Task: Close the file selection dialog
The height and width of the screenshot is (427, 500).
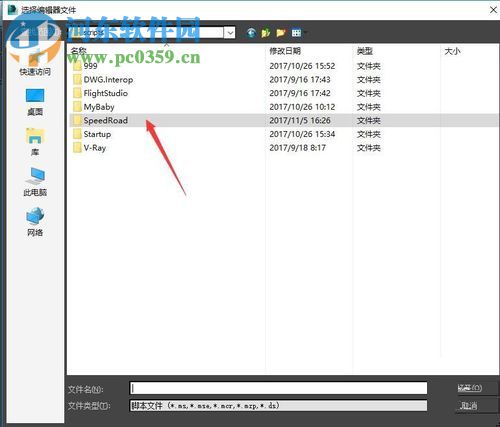Action: tap(493, 10)
